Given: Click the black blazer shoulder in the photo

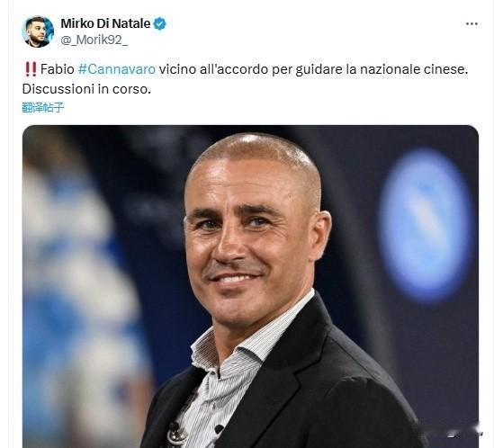Looking at the screenshot, I should (x=363, y=363).
